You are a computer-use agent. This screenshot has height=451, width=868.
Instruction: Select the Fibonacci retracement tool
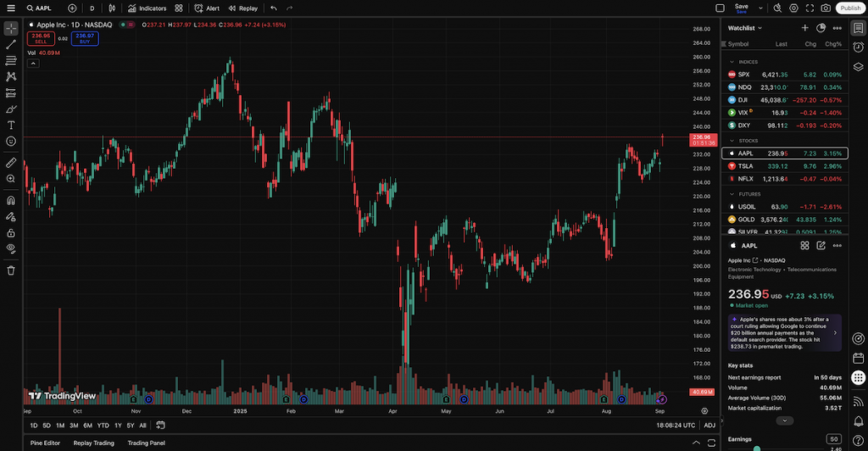point(10,60)
